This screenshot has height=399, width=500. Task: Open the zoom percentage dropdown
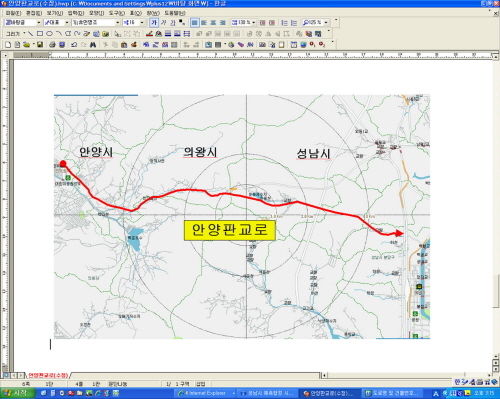tap(326, 22)
